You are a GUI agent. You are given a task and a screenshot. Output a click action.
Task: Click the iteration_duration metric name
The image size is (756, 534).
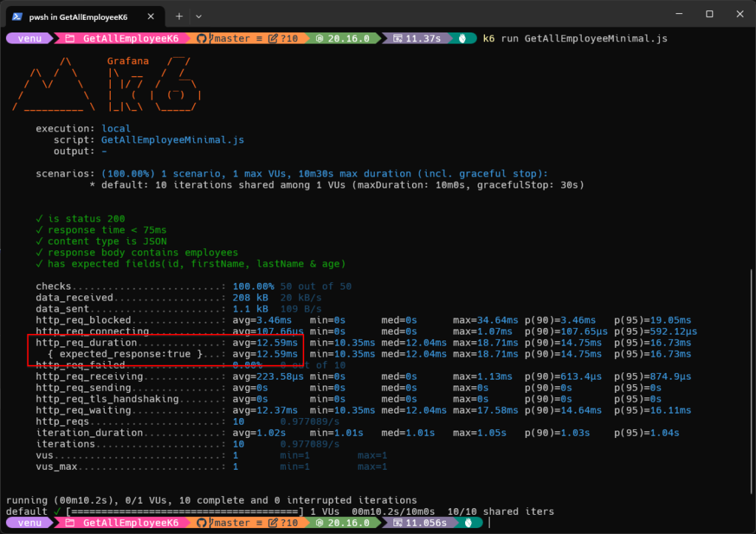coord(89,433)
